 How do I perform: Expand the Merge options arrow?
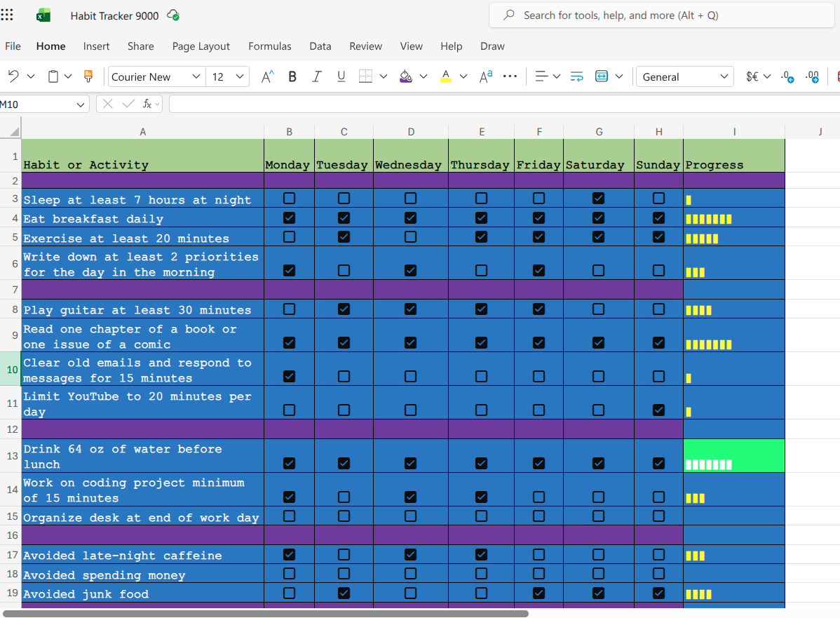[619, 76]
